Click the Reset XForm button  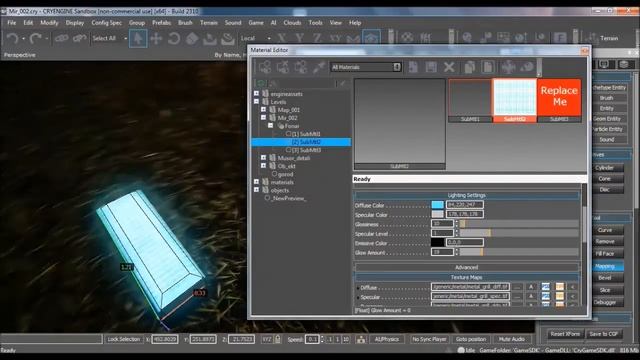[565, 334]
